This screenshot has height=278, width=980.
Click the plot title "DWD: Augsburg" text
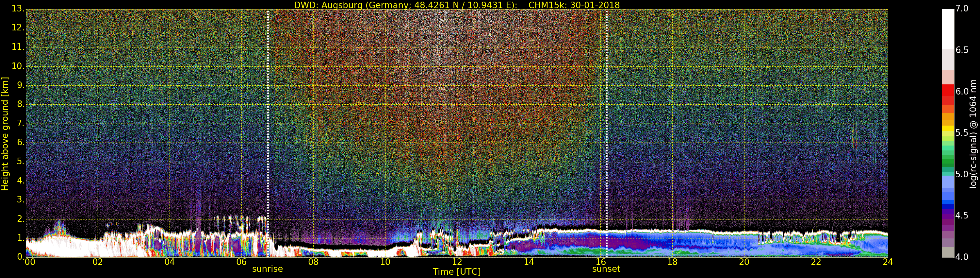[x=328, y=5]
